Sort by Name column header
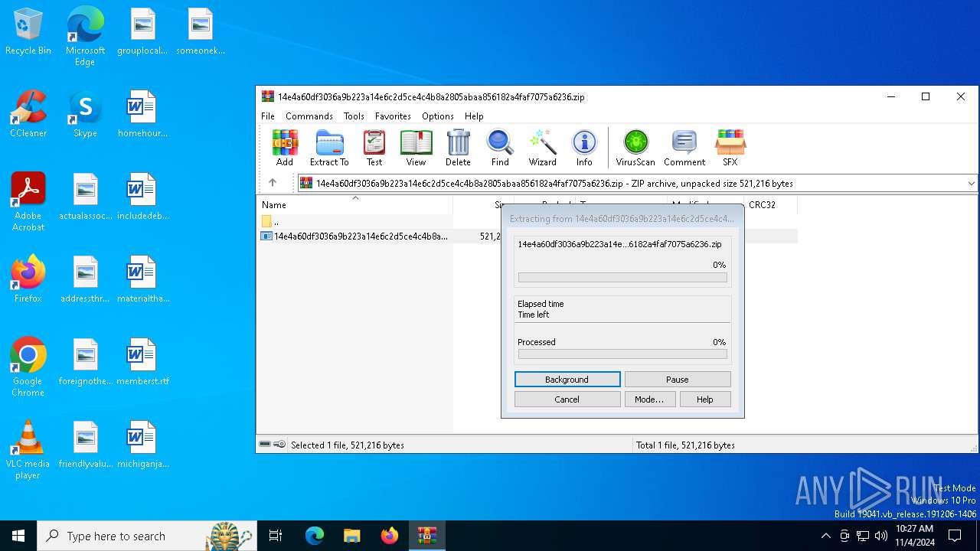Screen dimensions: 980x551 click(354, 205)
